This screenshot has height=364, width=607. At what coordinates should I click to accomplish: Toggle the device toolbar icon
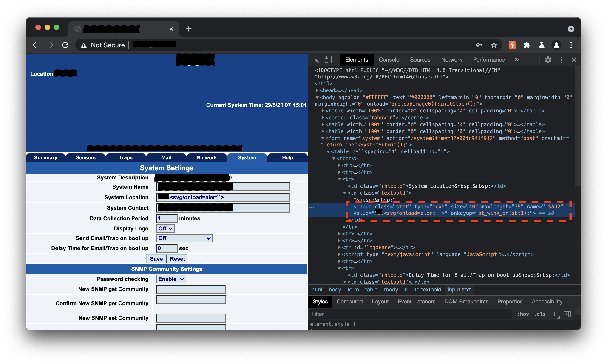coord(328,60)
